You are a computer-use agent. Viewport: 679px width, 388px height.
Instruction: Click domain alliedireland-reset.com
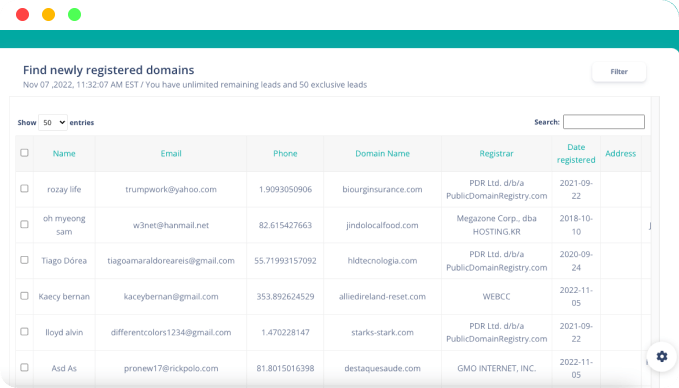[382, 297]
